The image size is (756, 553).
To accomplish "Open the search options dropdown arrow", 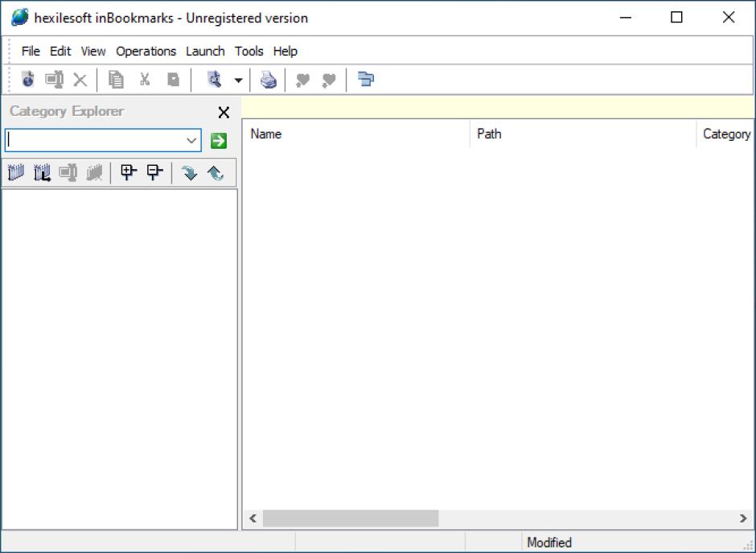I will pyautogui.click(x=239, y=80).
